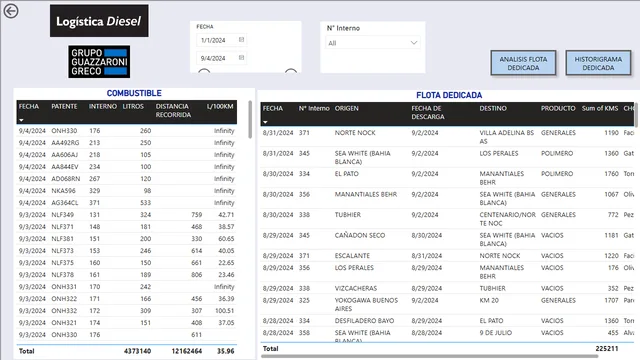Sort by DISTANCIA RECORRIDA column header
This screenshot has width=640, height=360.
[173, 111]
